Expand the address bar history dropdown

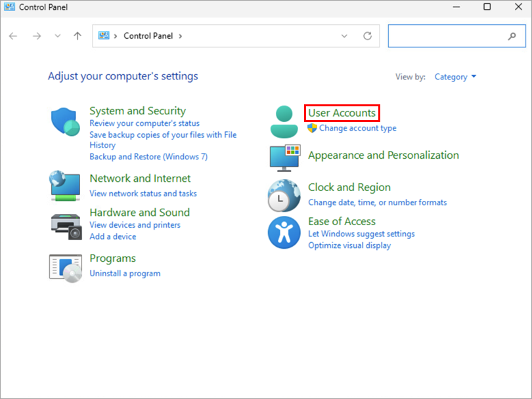345,36
